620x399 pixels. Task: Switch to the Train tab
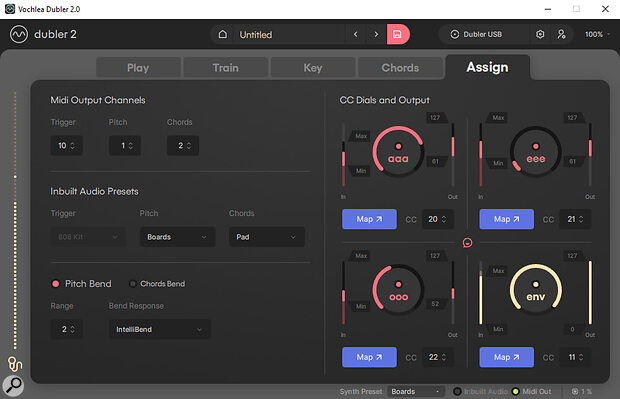pos(225,68)
